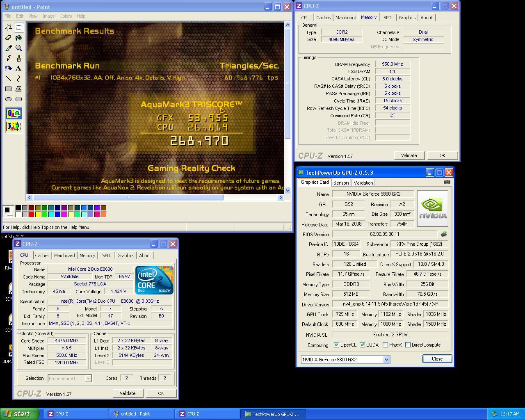Open the Image menu in Paint
525x420 pixels.
(48, 16)
